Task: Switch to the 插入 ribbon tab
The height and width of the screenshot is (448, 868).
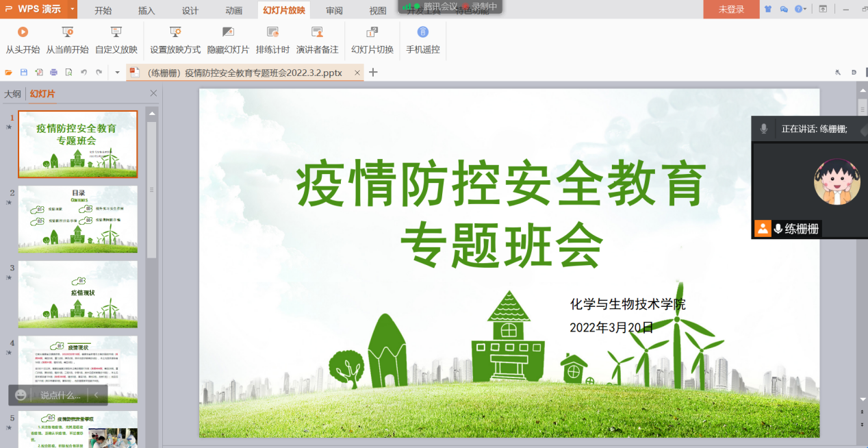Action: (x=146, y=10)
